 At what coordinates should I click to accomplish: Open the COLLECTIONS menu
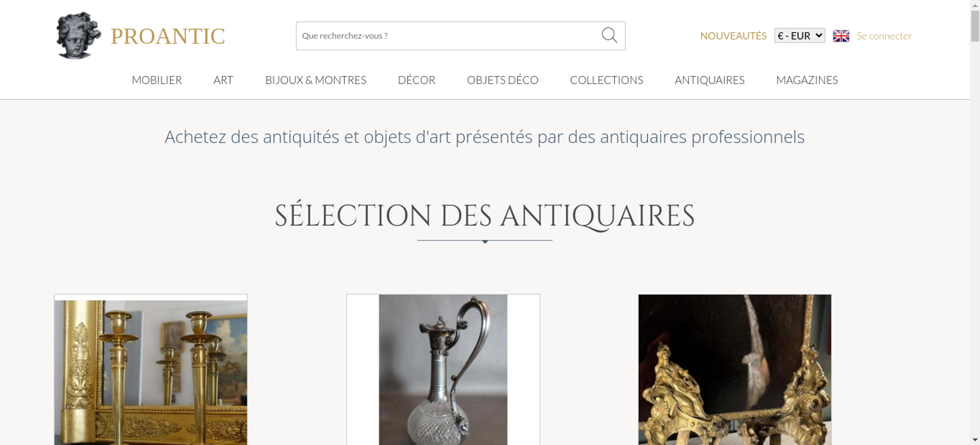click(x=607, y=80)
